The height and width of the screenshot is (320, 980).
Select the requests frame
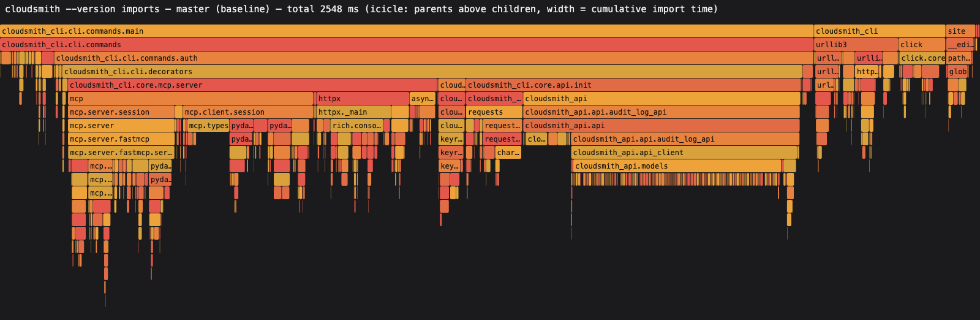pyautogui.click(x=494, y=112)
